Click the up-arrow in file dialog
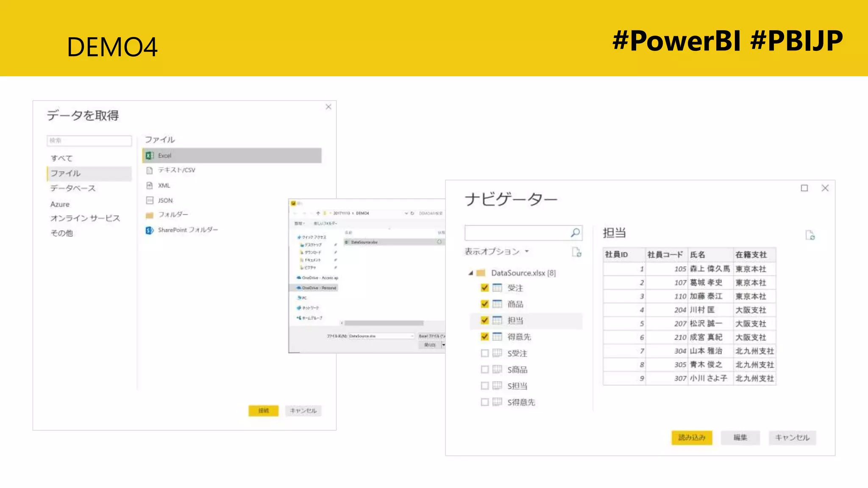Image resolution: width=868 pixels, height=488 pixels. [318, 213]
